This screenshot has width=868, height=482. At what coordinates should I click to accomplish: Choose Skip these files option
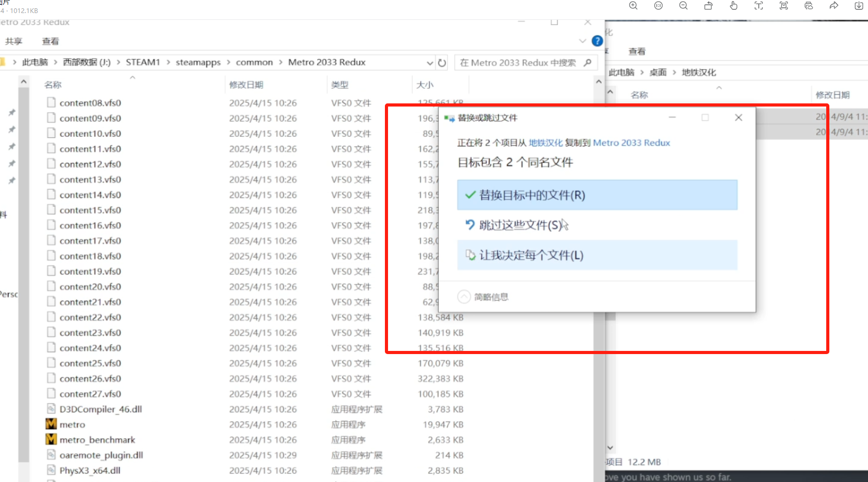tap(597, 225)
